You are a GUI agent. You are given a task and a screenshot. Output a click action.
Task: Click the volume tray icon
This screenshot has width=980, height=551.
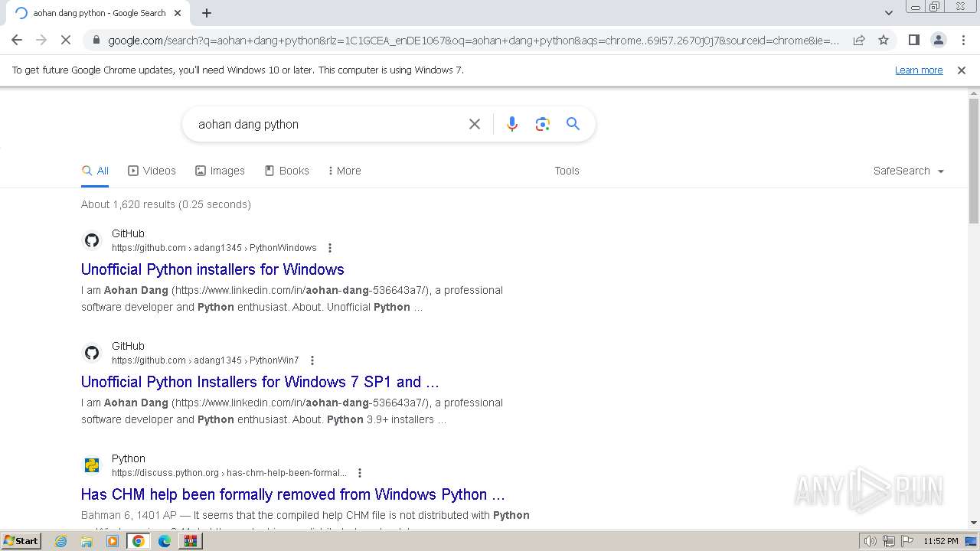(870, 541)
